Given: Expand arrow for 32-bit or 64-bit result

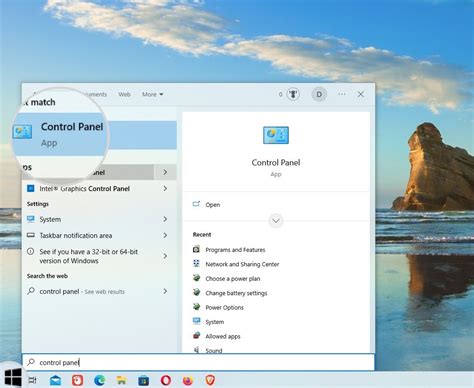Looking at the screenshot, I should click(165, 256).
